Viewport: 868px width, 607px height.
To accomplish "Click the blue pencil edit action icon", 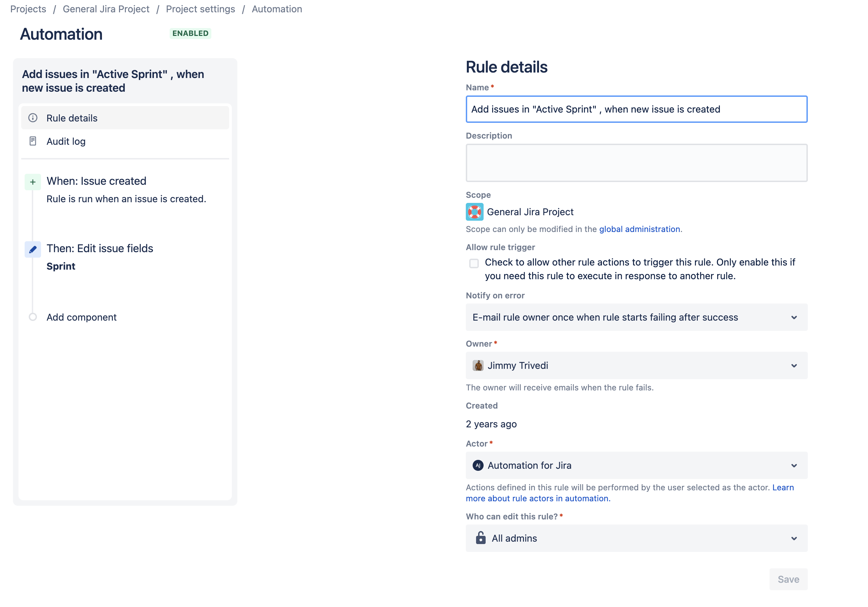I will click(33, 249).
